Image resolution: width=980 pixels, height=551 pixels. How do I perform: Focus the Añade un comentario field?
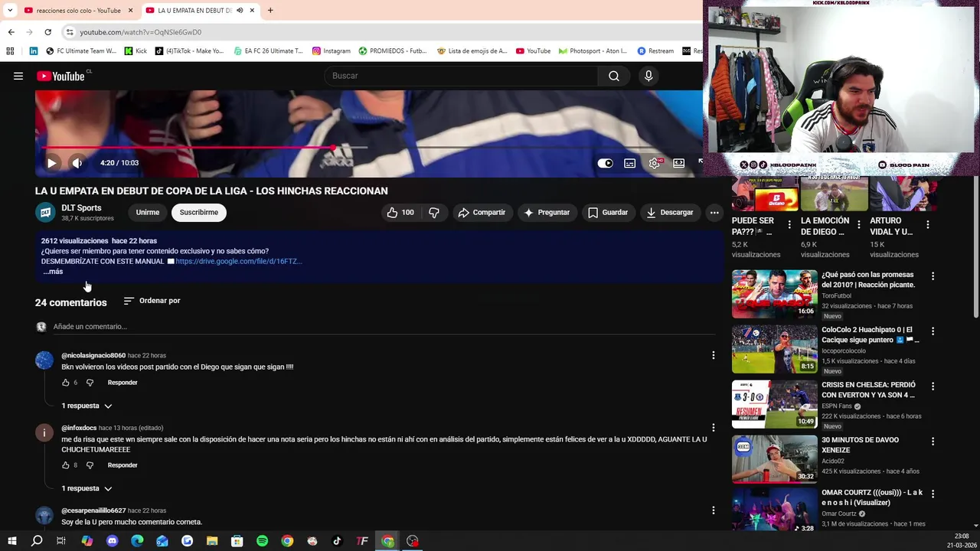(x=383, y=327)
